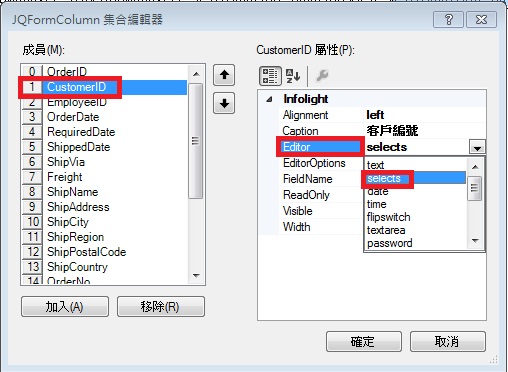Select the FieldName property row
This screenshot has width=508, height=372.
[x=321, y=179]
